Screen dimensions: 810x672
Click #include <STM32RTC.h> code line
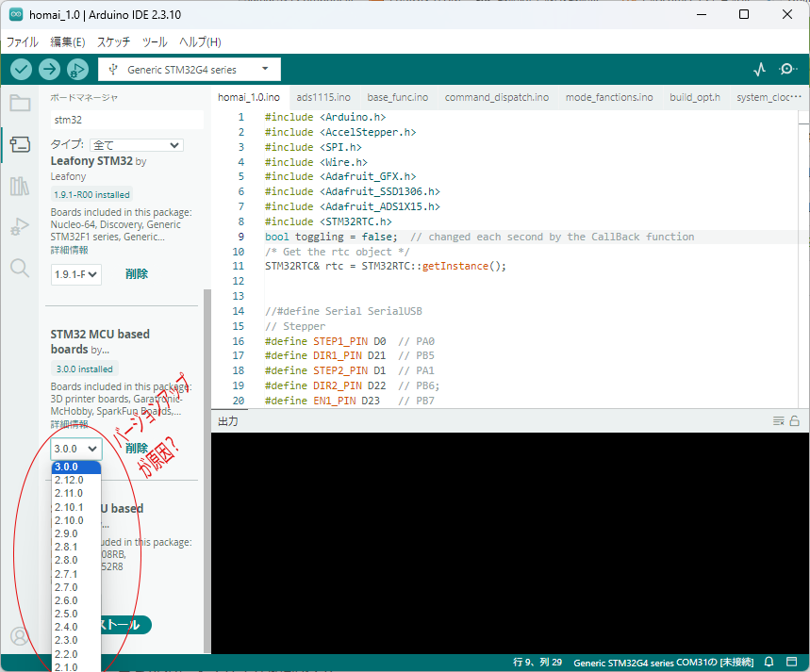328,221
